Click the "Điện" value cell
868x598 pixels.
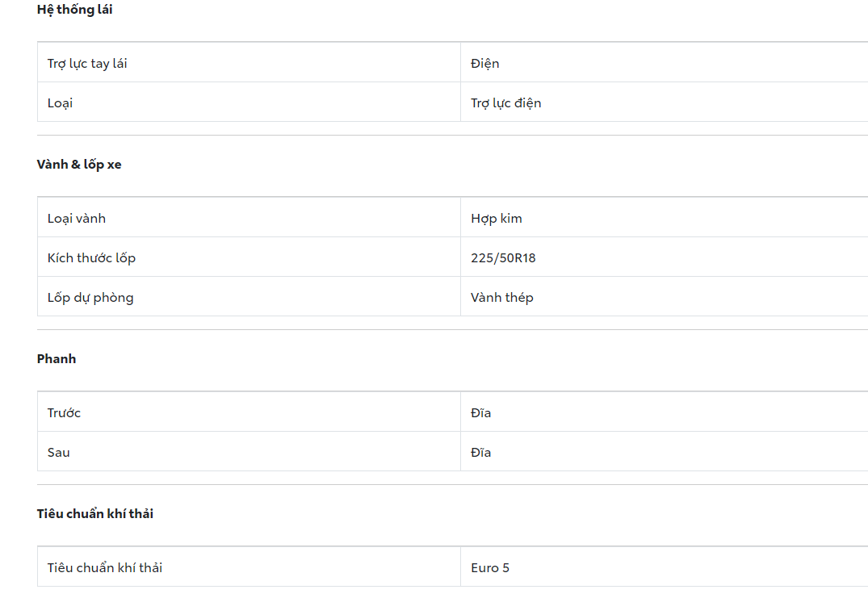click(485, 64)
